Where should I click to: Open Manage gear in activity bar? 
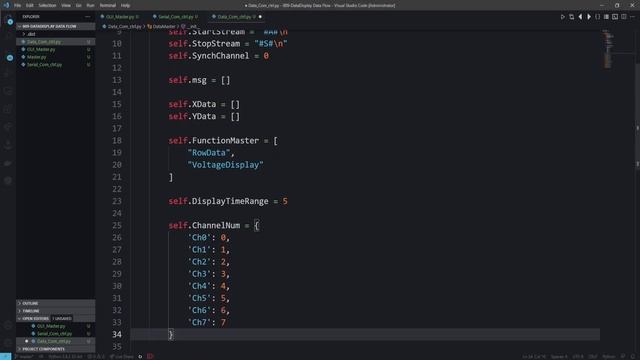8,343
